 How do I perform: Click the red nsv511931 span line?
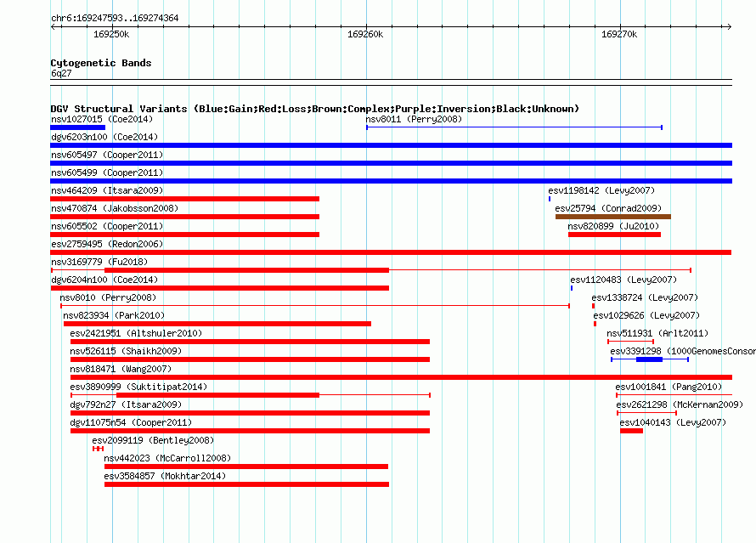[630, 342]
